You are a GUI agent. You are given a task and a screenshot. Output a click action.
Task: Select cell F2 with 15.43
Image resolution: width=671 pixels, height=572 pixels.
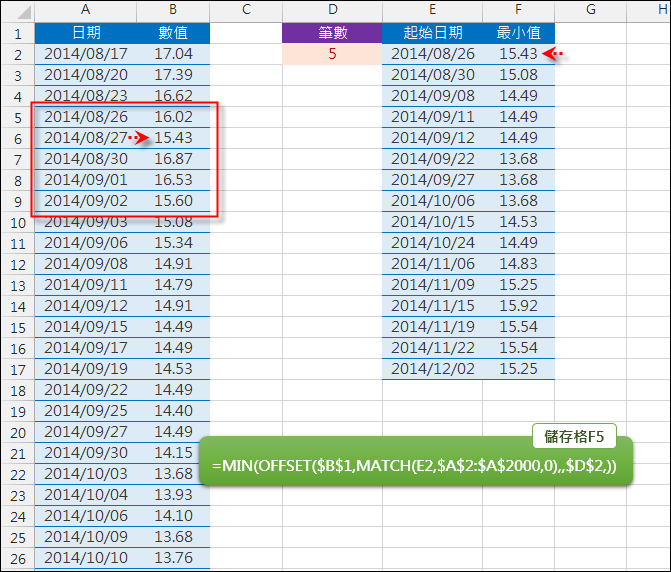tap(518, 54)
